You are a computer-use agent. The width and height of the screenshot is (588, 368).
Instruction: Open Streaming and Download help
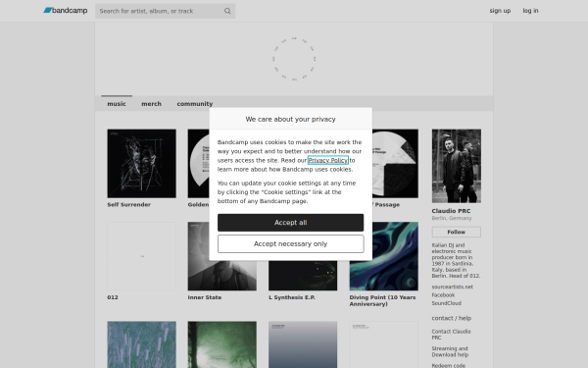click(450, 352)
